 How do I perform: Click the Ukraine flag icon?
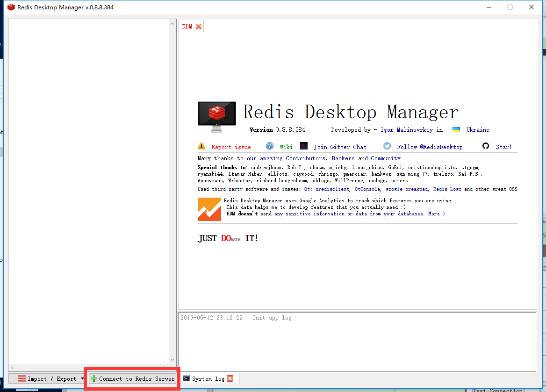click(x=456, y=129)
